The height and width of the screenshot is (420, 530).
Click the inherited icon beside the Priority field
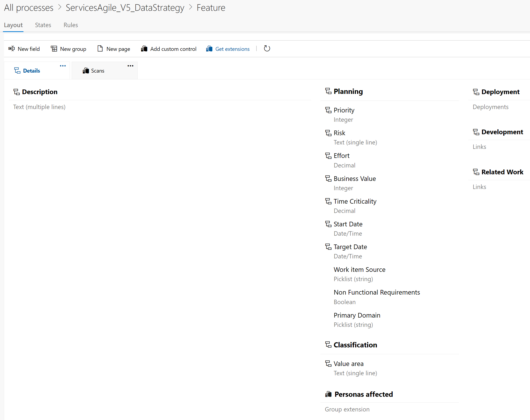click(328, 110)
